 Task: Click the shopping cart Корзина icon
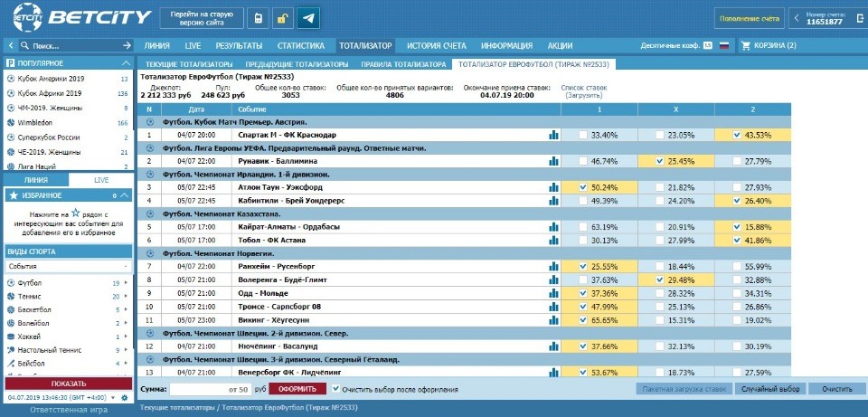pos(746,45)
